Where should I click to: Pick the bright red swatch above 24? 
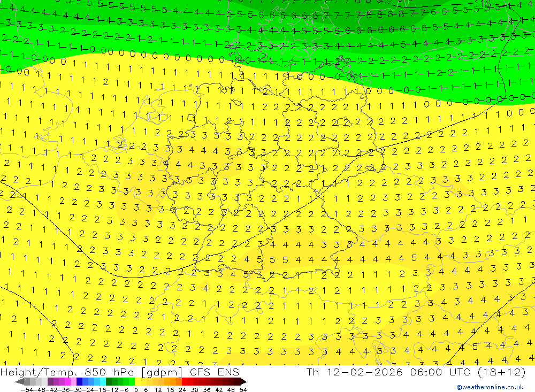(185, 381)
